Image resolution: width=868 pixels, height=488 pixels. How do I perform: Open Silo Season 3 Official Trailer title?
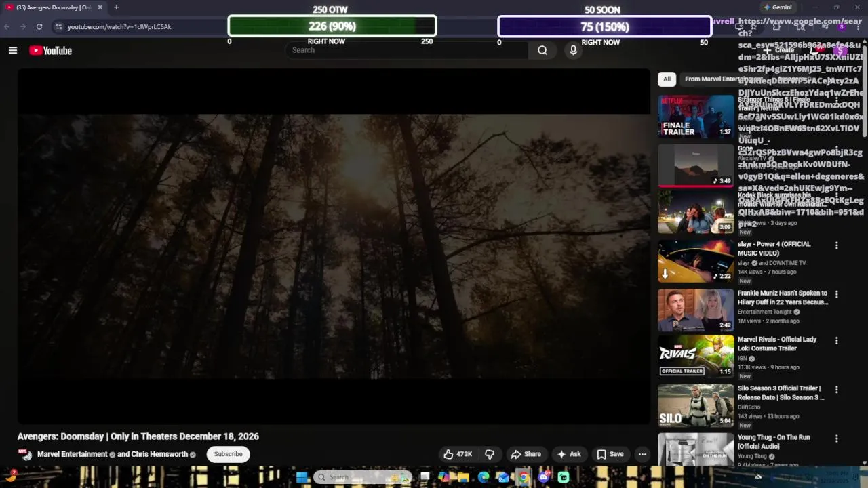pyautogui.click(x=781, y=393)
